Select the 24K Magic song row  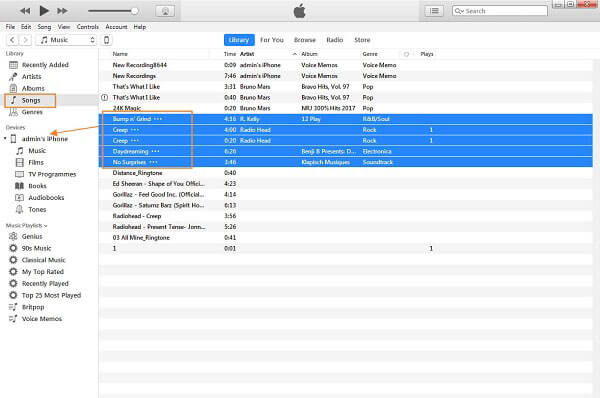tap(346, 108)
